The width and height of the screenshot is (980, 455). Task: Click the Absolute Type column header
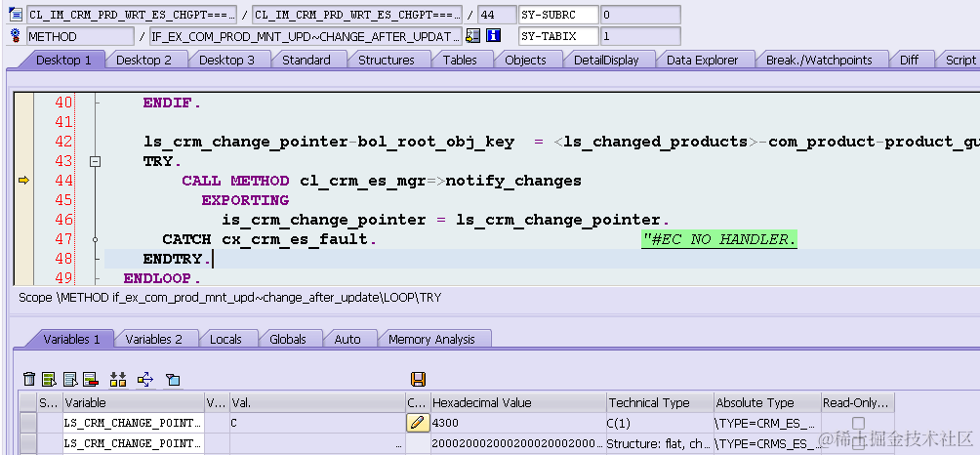[x=767, y=402]
